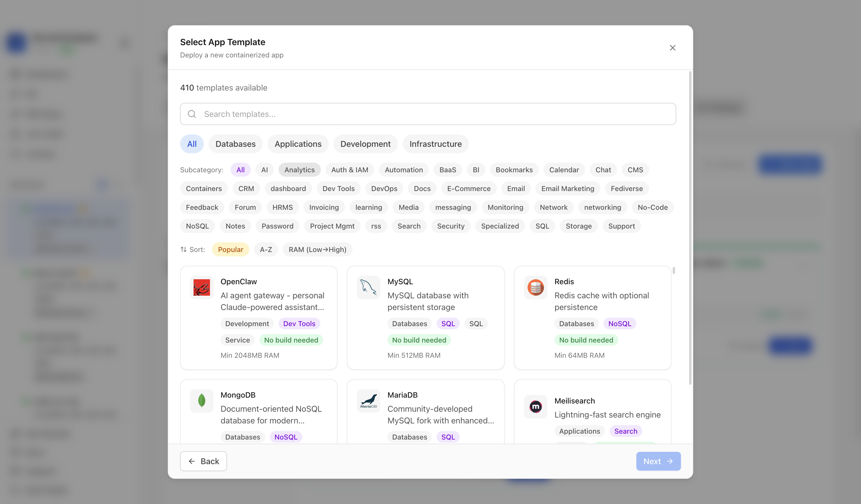Filter by Email Marketing subcategory
861x504 pixels.
(567, 188)
